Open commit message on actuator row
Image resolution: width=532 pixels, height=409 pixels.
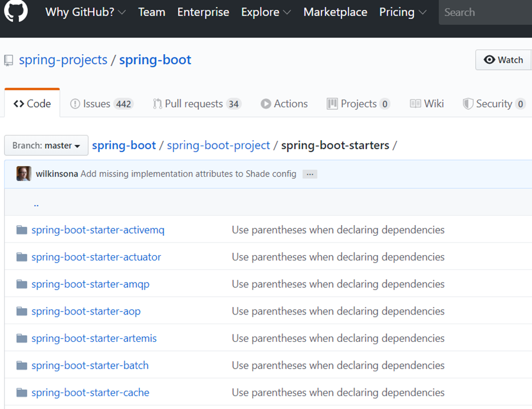(x=338, y=257)
